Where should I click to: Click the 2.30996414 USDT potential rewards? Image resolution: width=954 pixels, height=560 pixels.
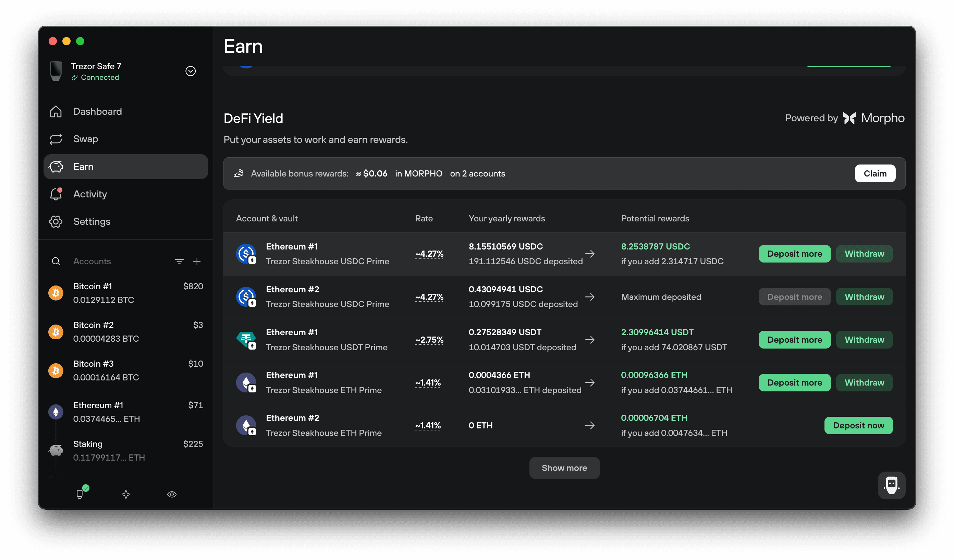(x=657, y=332)
